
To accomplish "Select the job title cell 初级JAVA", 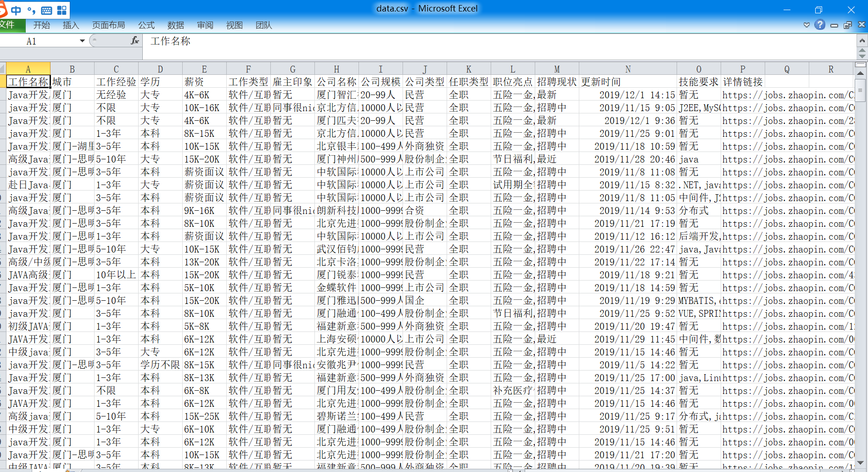I will pyautogui.click(x=28, y=326).
